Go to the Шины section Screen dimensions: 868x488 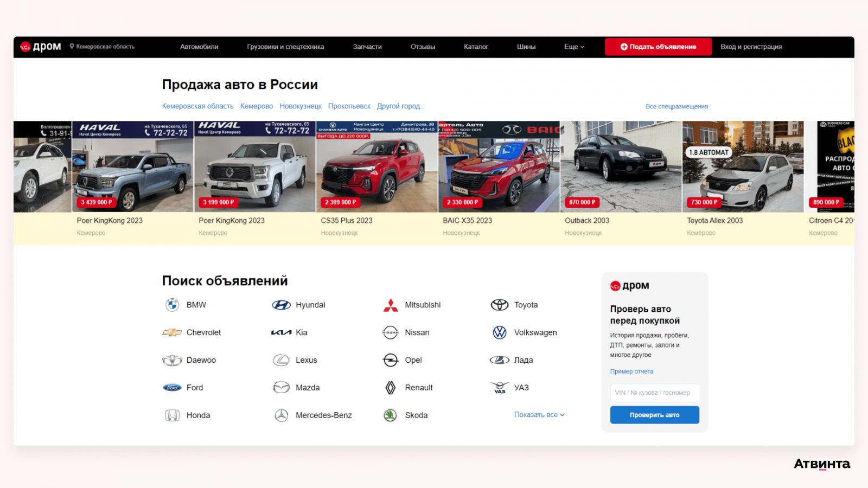click(x=526, y=47)
